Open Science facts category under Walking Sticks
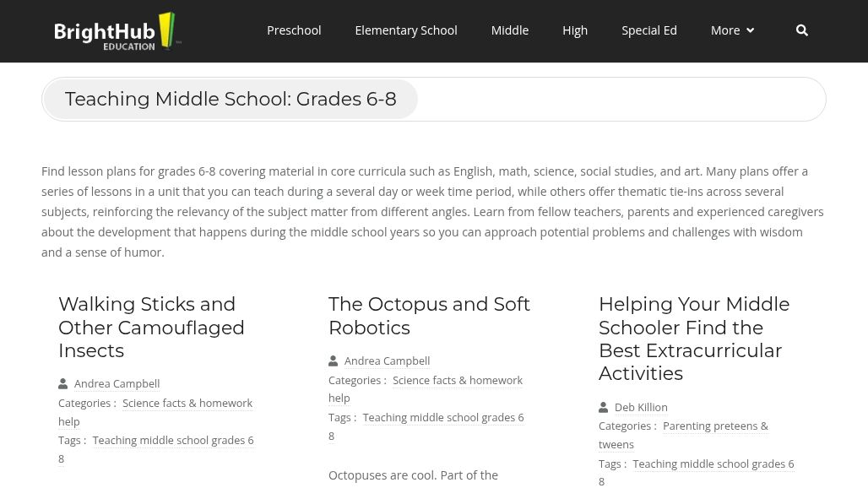The width and height of the screenshot is (868, 488). click(187, 403)
